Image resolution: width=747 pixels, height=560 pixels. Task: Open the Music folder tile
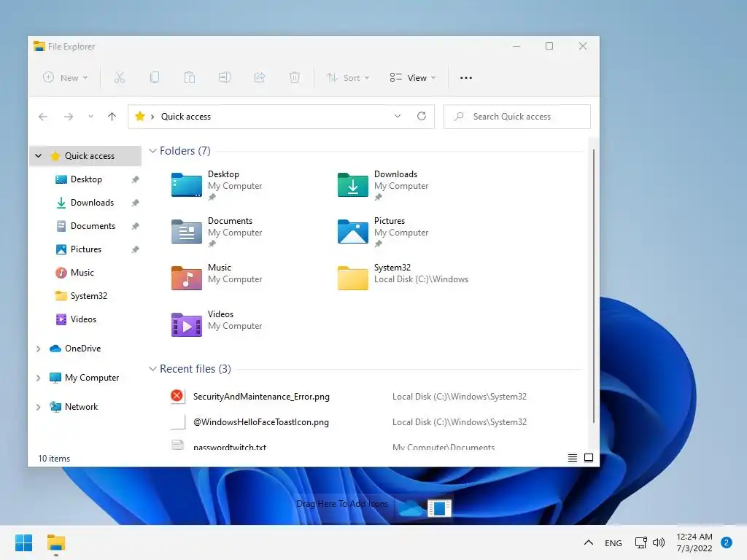pos(217,278)
